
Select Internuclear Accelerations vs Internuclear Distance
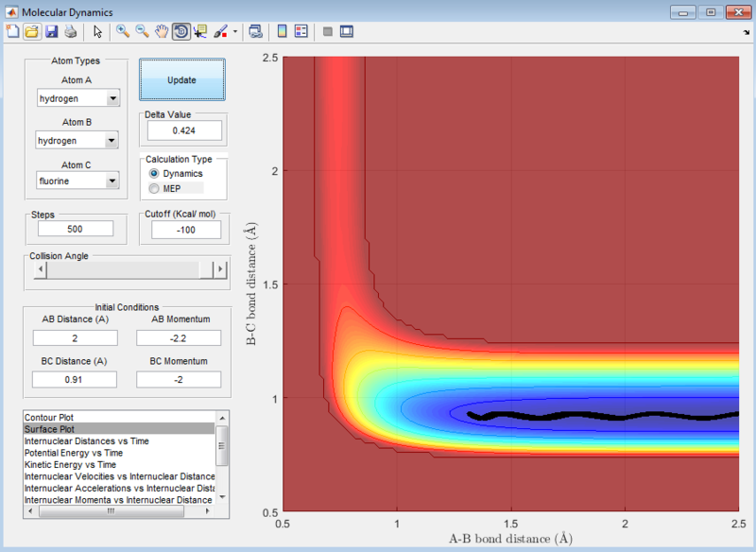(119, 488)
